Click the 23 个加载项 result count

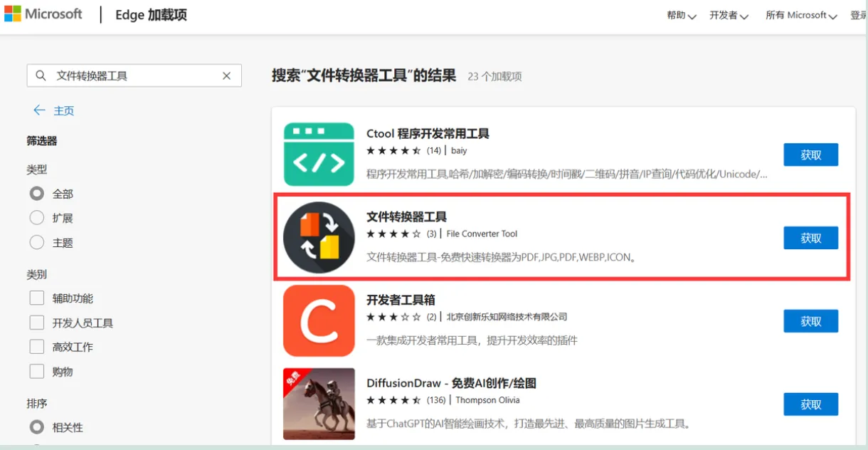tap(494, 76)
